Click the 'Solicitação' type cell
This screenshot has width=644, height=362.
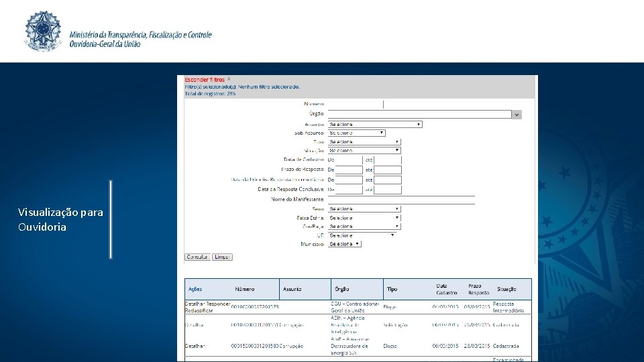395,325
